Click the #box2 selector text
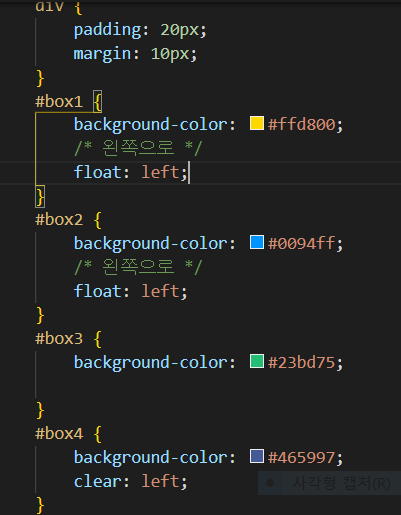Viewport: 401px width, 515px height. [x=59, y=220]
